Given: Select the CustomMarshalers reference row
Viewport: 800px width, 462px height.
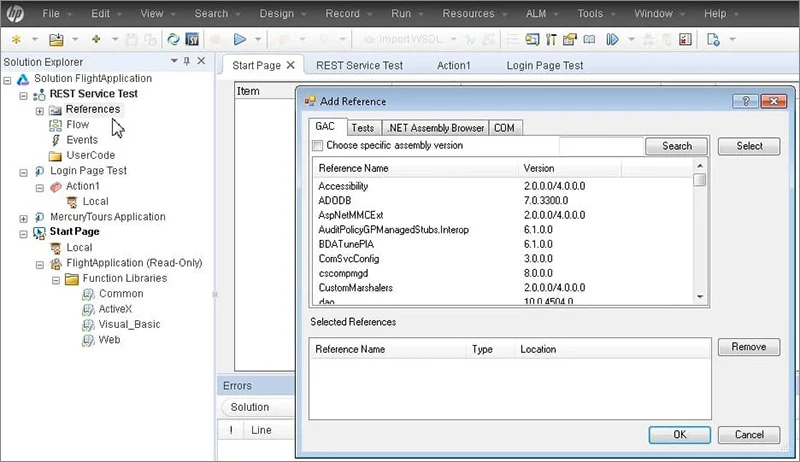Looking at the screenshot, I should click(x=503, y=288).
